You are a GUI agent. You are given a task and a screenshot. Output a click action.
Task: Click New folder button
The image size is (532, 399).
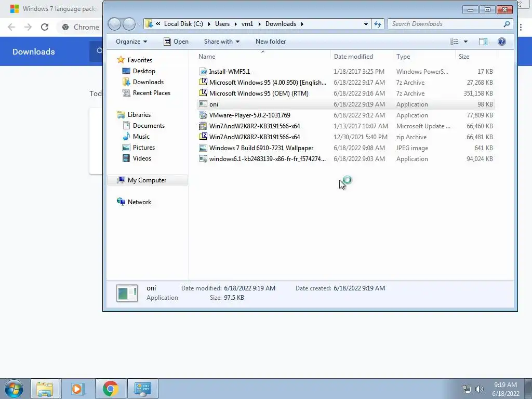[270, 42]
